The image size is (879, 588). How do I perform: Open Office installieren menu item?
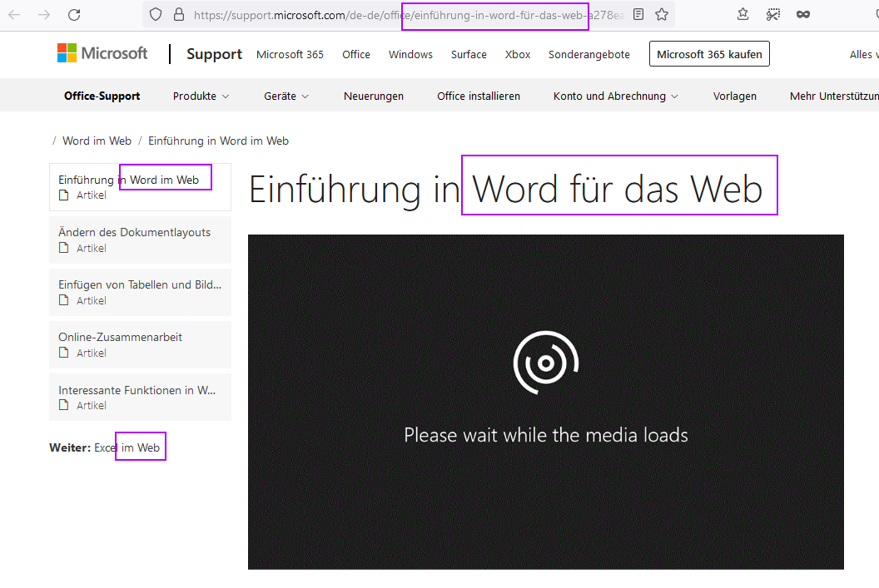click(x=478, y=96)
